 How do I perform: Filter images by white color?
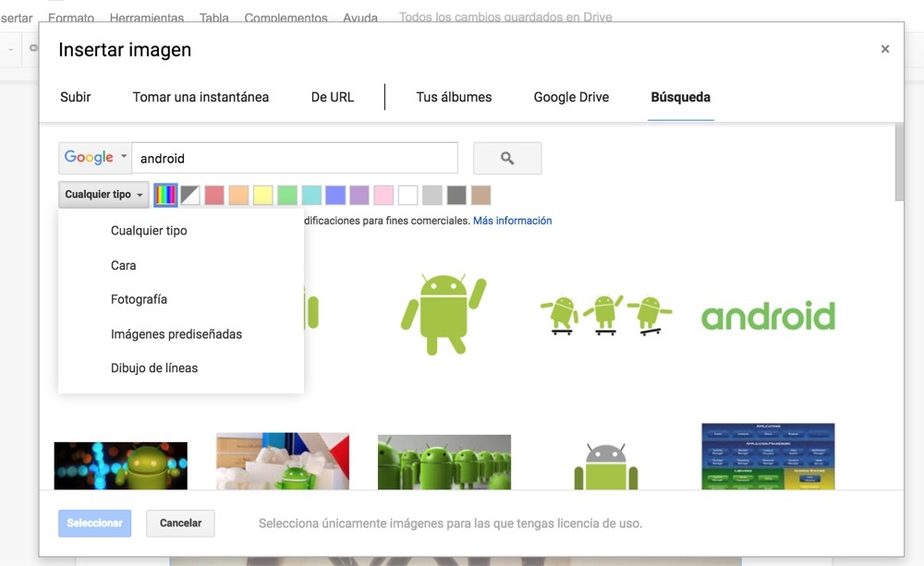click(x=407, y=195)
